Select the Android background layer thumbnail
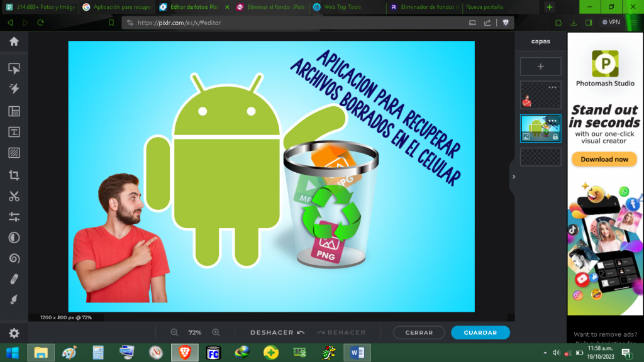Screen dimensions: 644x362 click(x=540, y=128)
